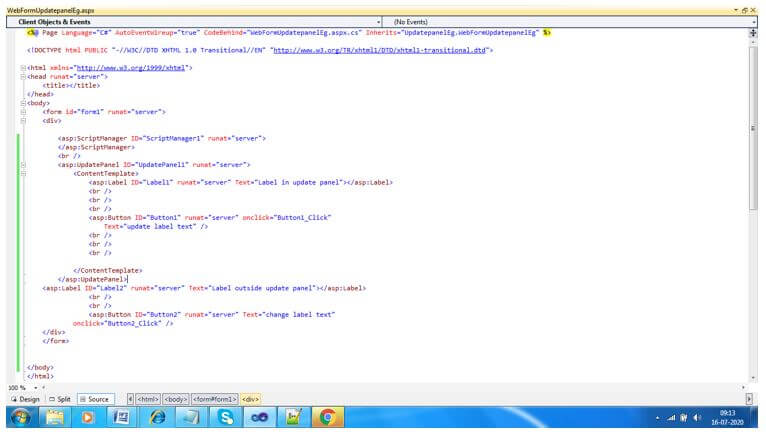Click the Text="update label text" line
The image size is (766, 437).
[x=156, y=227]
